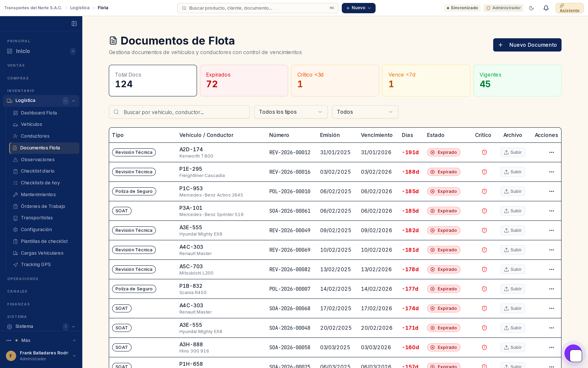Click Subir for REV-2026-00012
588x368 pixels.
pos(513,152)
